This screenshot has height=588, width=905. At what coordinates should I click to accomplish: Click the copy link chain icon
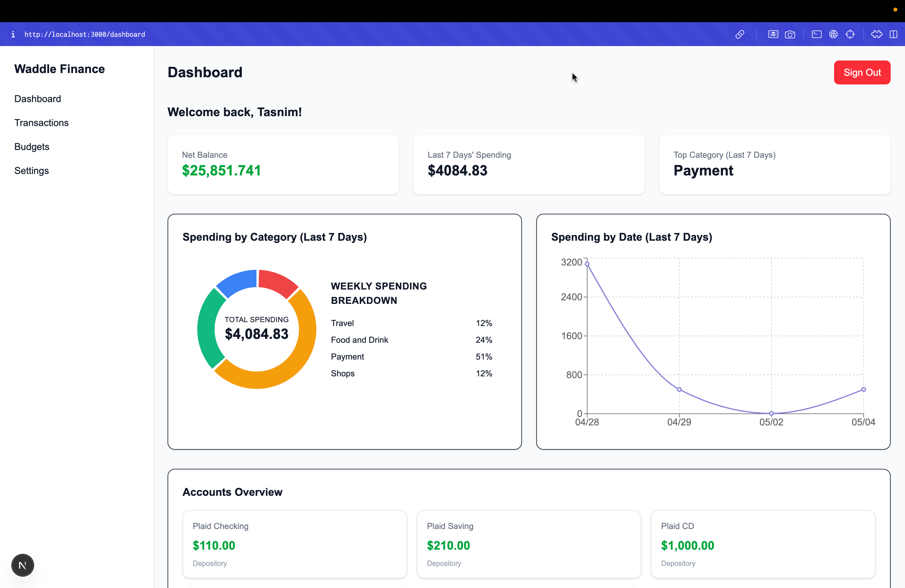740,34
